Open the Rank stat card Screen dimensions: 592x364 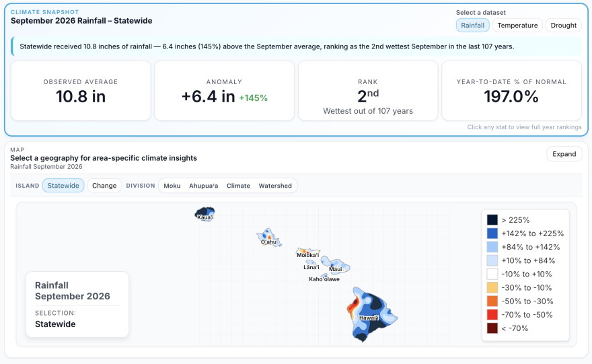click(x=368, y=91)
